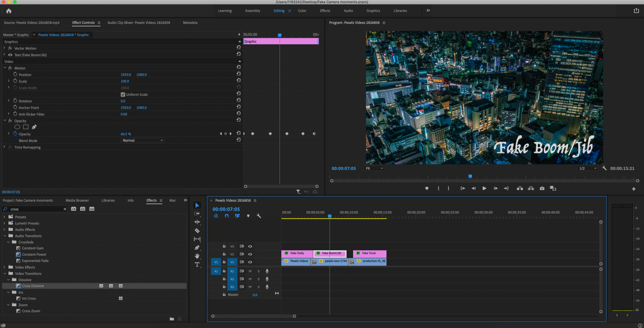Viewport: 644px width, 328px height.
Task: Clear the effects search field
Action: (65, 209)
